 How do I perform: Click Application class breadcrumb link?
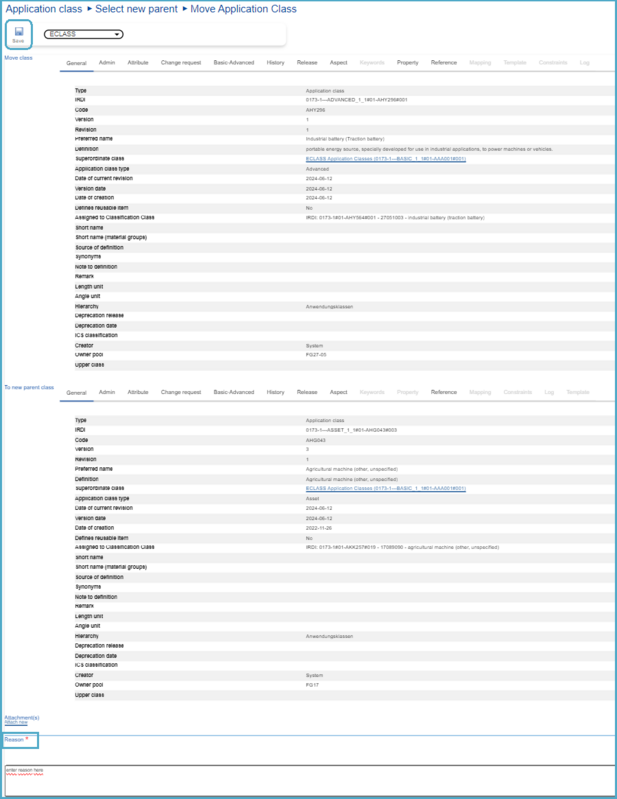42,9
